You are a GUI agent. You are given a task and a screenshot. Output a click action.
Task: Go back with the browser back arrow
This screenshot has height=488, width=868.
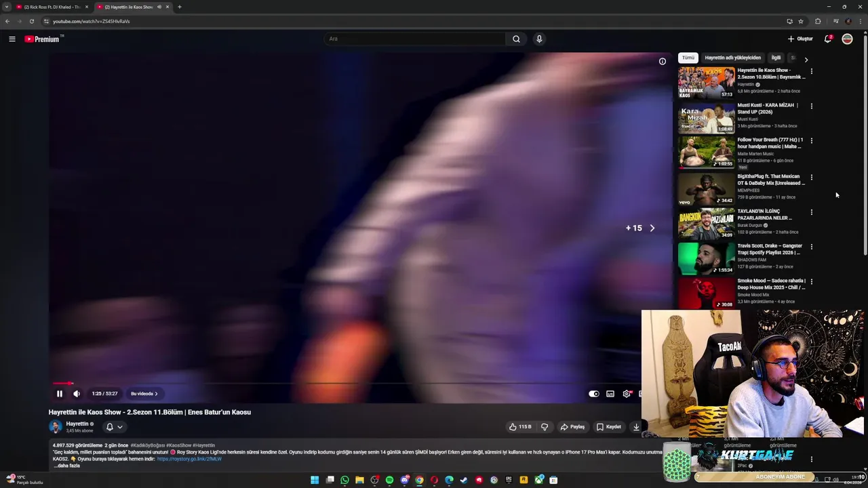[7, 21]
